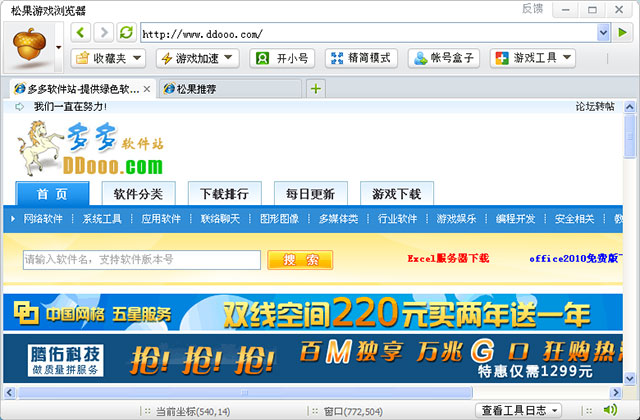
Task: Open the 网络软件 category
Action: [43, 219]
